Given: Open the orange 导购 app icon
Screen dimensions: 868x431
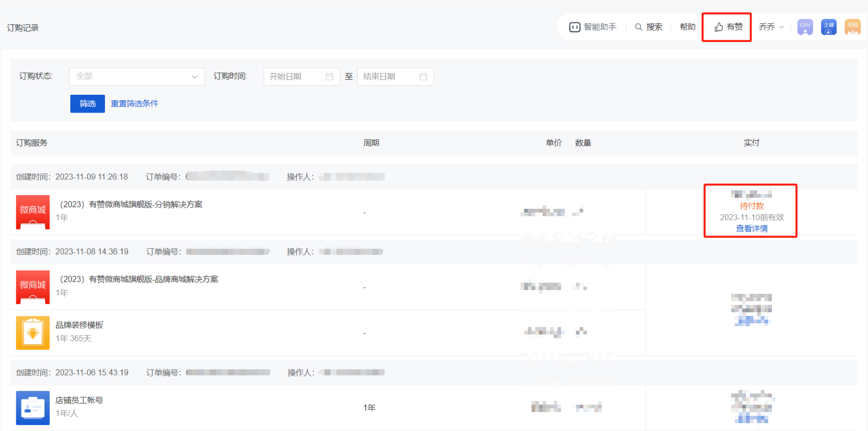Looking at the screenshot, I should tap(852, 27).
